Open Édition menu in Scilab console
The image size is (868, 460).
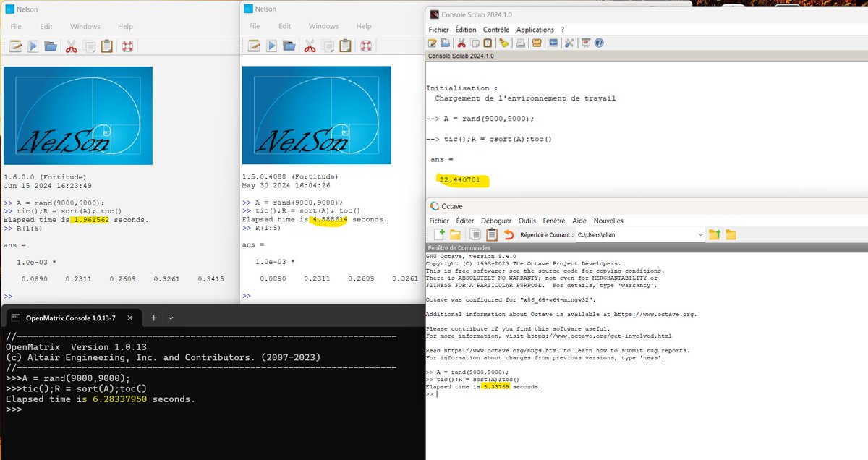click(466, 30)
